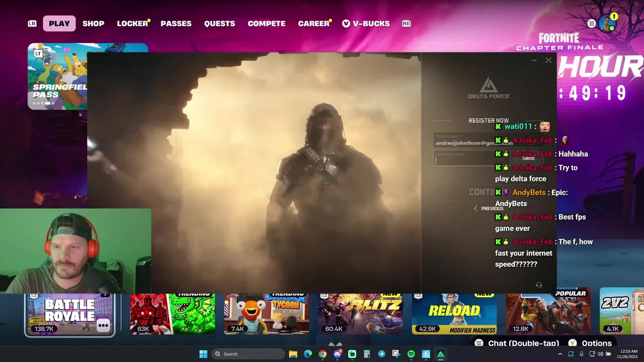Image resolution: width=644 pixels, height=362 pixels.
Task: Click the Windows taskbar Search box
Action: 249,354
